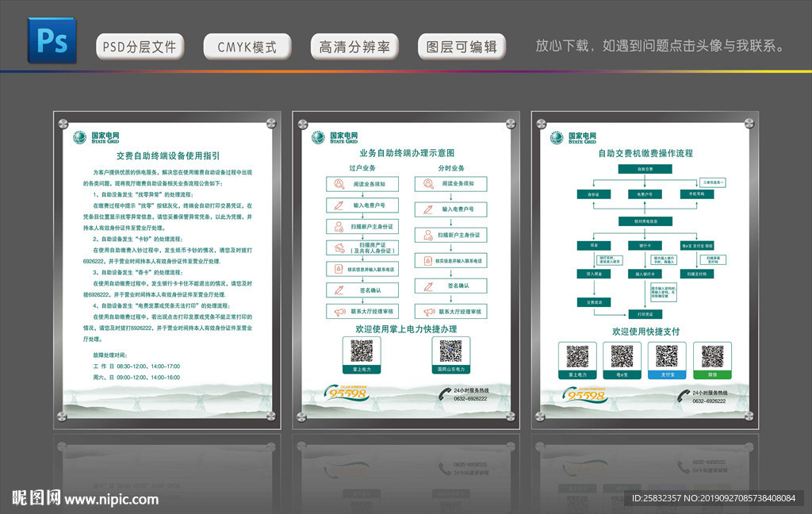
Task: Click the ID-scan icon beside 扫描新户主身份证
Action: click(x=339, y=226)
